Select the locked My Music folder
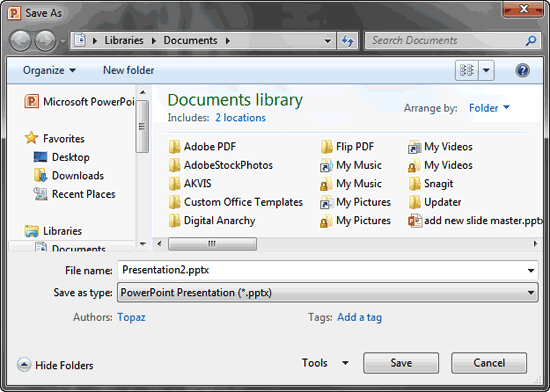This screenshot has width=550, height=392. pyautogui.click(x=351, y=183)
